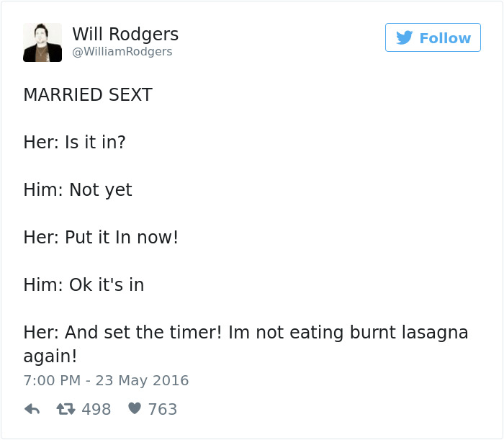This screenshot has width=504, height=440.
Task: Open Will Rodgers' profile picture
Action: tap(42, 42)
